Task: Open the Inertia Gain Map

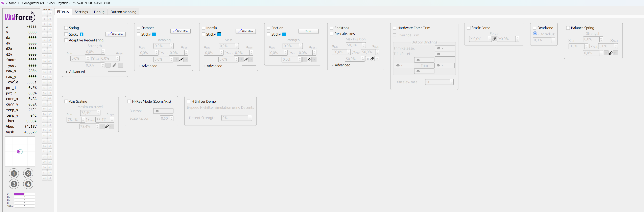Action: coord(245,31)
